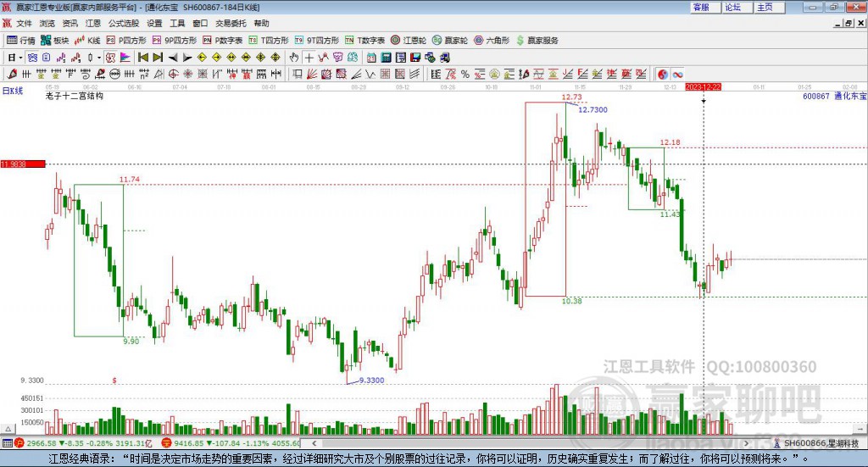Open the P数字表 number table

(x=223, y=41)
